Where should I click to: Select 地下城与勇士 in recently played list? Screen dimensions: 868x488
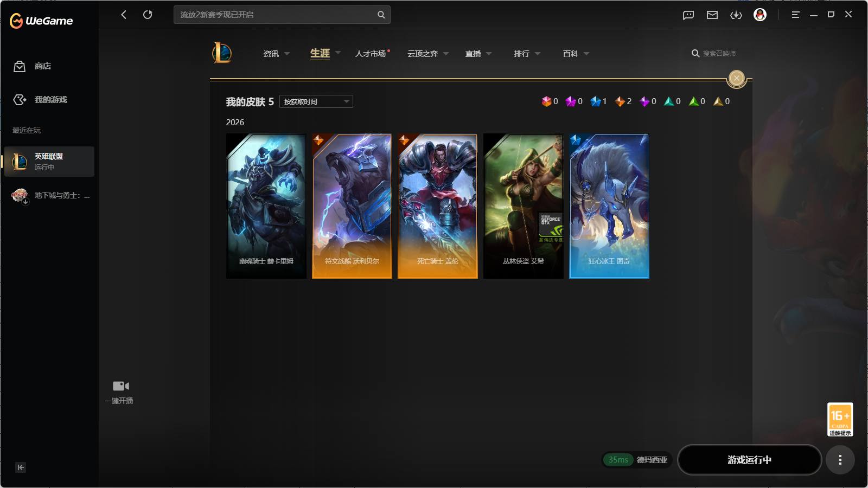pos(49,195)
